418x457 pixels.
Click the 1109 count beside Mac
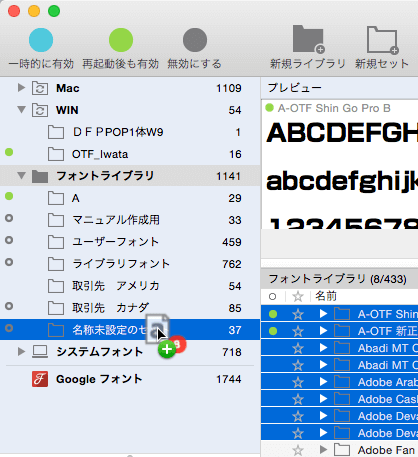[229, 88]
